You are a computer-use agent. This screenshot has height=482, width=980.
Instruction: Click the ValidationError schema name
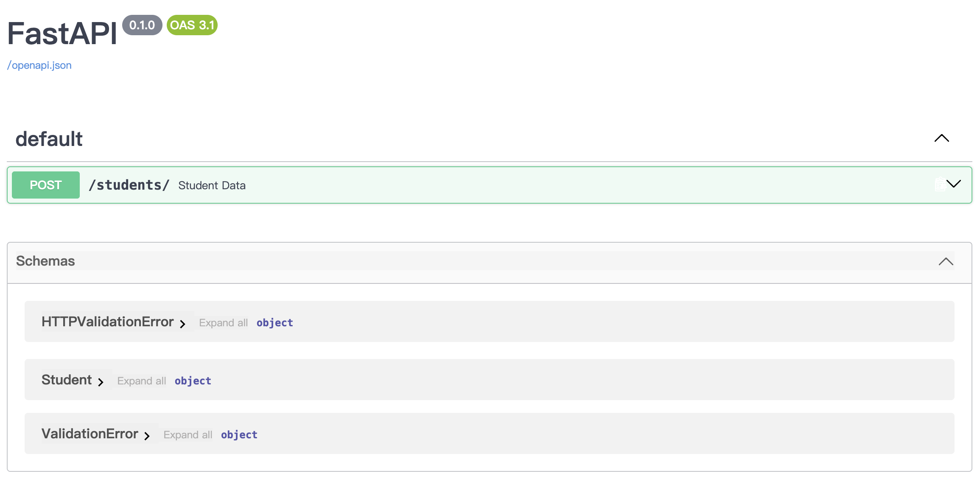tap(90, 434)
